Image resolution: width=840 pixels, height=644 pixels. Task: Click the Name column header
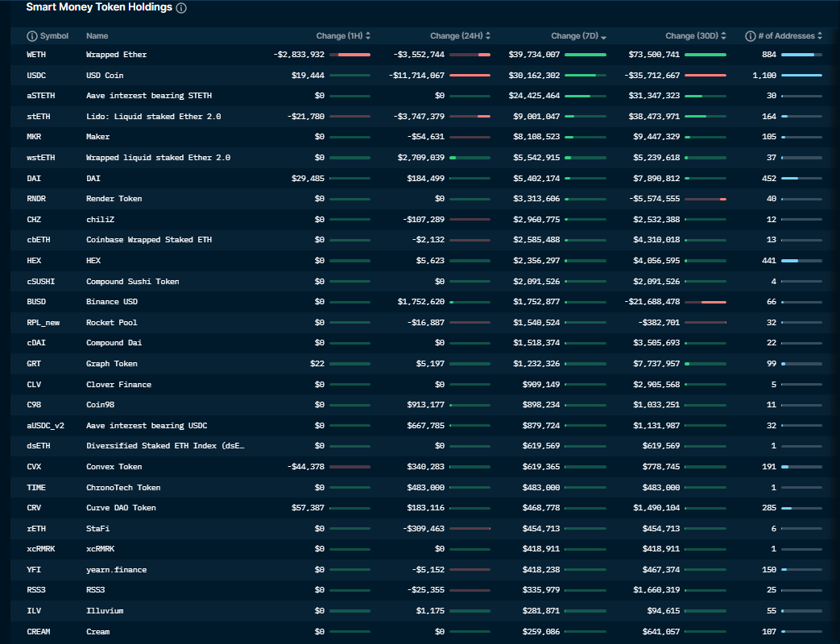pyautogui.click(x=97, y=36)
